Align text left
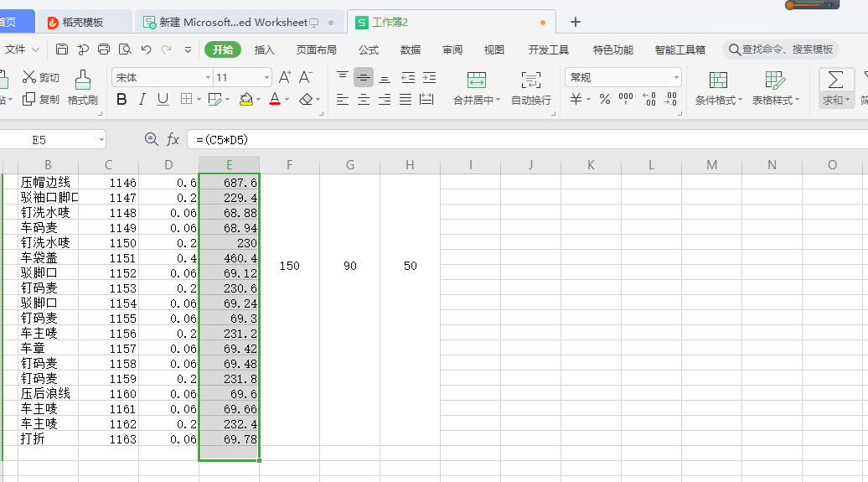 tap(343, 99)
